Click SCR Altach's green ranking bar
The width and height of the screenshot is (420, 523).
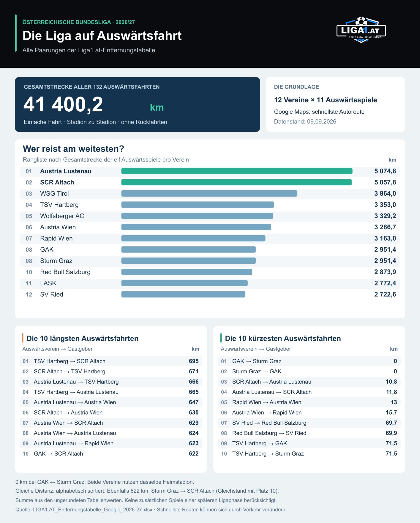click(x=236, y=182)
